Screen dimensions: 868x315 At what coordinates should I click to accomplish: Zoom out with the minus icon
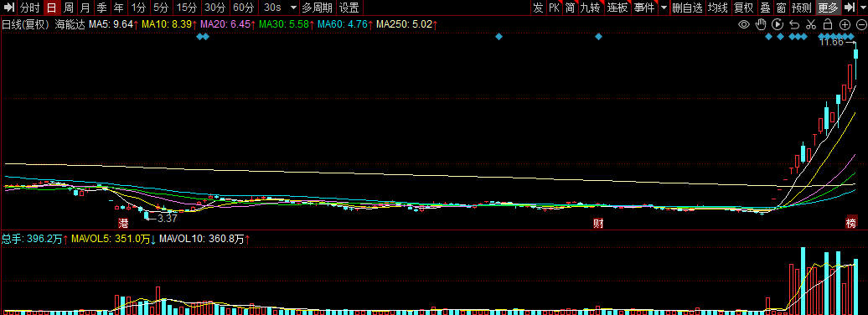(x=860, y=24)
